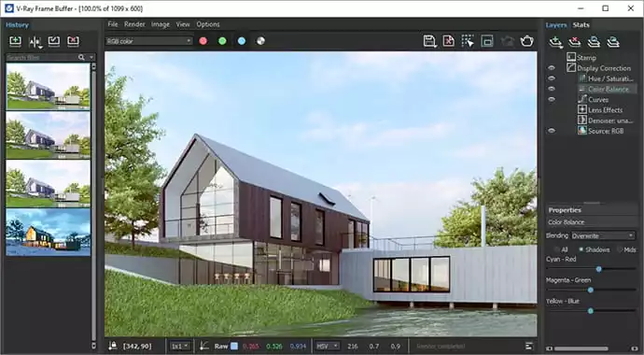Screen dimensions: 644x355
Task: Select the Lens Effects layer
Action: (x=606, y=110)
